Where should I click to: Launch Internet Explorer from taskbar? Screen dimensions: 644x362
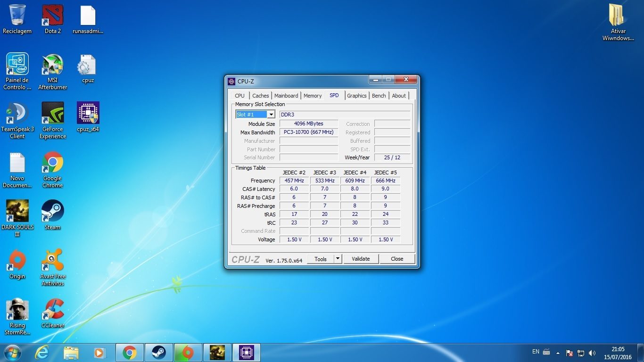pyautogui.click(x=42, y=353)
